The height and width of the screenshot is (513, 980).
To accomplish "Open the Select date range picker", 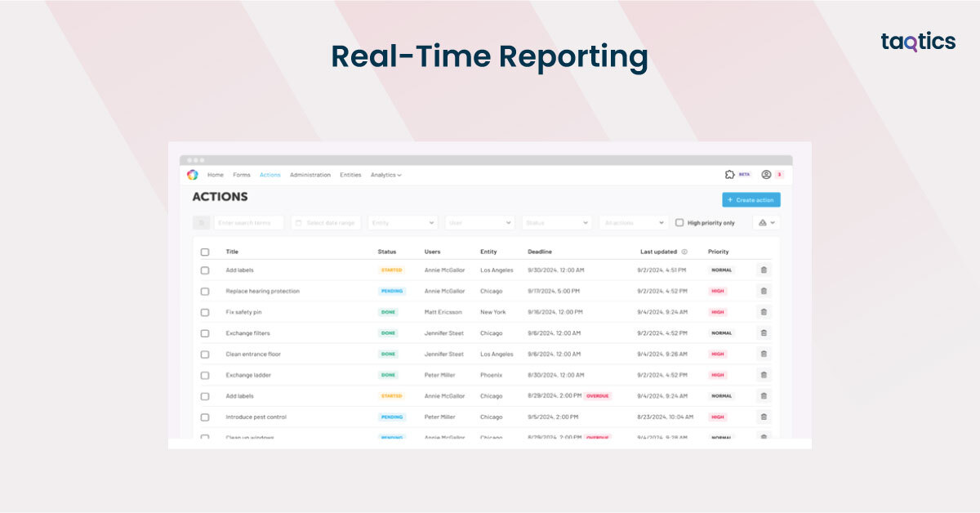I will tap(326, 222).
